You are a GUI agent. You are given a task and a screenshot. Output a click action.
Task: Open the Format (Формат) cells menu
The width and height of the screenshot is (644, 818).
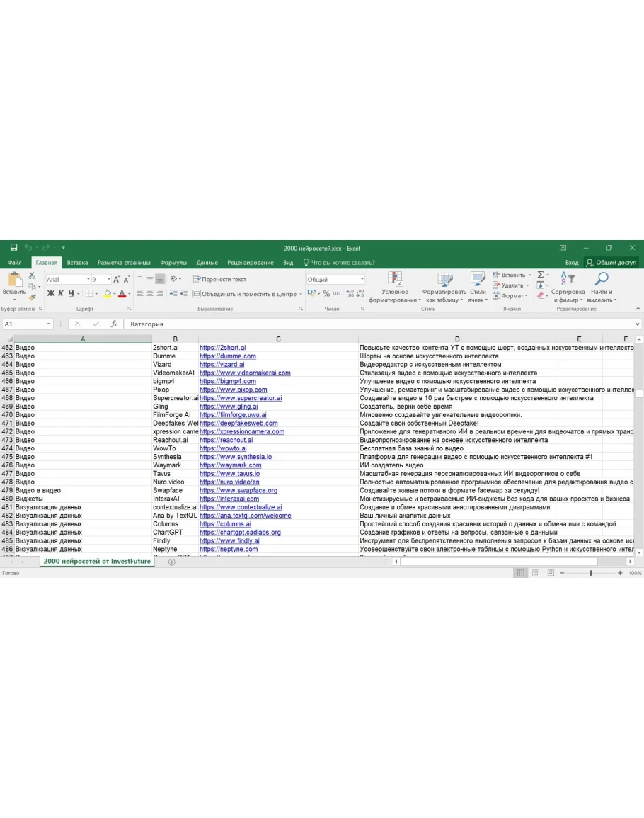click(510, 296)
